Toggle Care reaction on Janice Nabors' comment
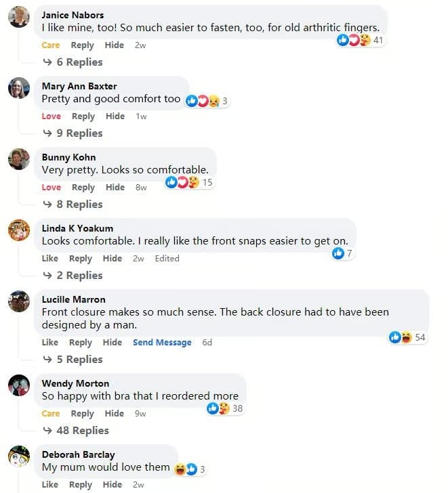448x493 pixels. coord(51,45)
